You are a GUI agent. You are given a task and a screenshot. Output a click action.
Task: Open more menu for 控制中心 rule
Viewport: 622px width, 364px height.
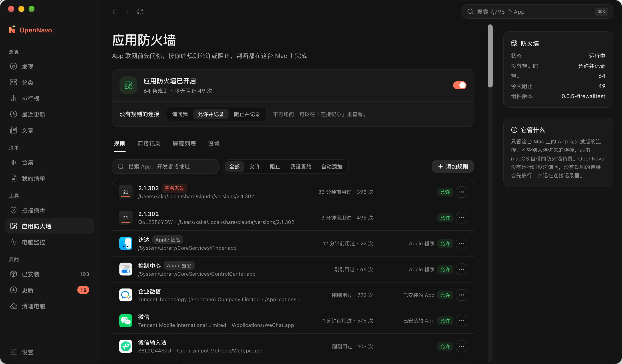click(x=461, y=269)
